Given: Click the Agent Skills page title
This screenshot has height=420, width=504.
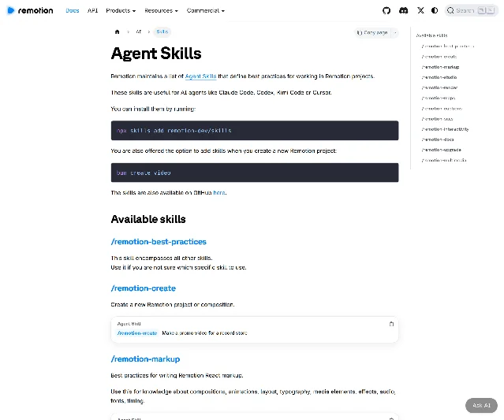Looking at the screenshot, I should click(156, 54).
